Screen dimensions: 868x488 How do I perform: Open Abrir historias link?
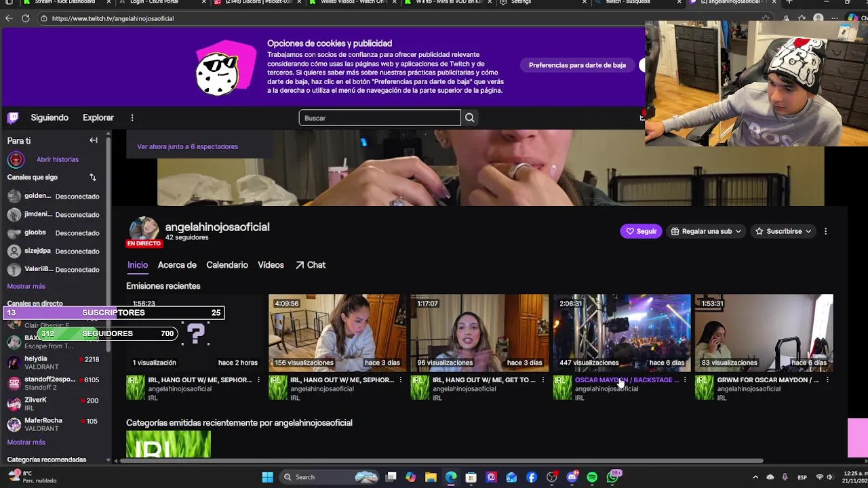[x=58, y=159]
